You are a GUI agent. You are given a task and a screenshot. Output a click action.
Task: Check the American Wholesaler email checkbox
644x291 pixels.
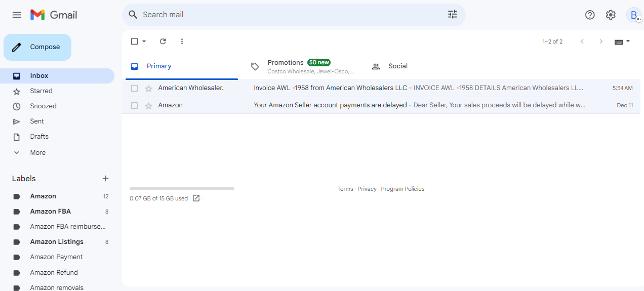[x=134, y=89]
